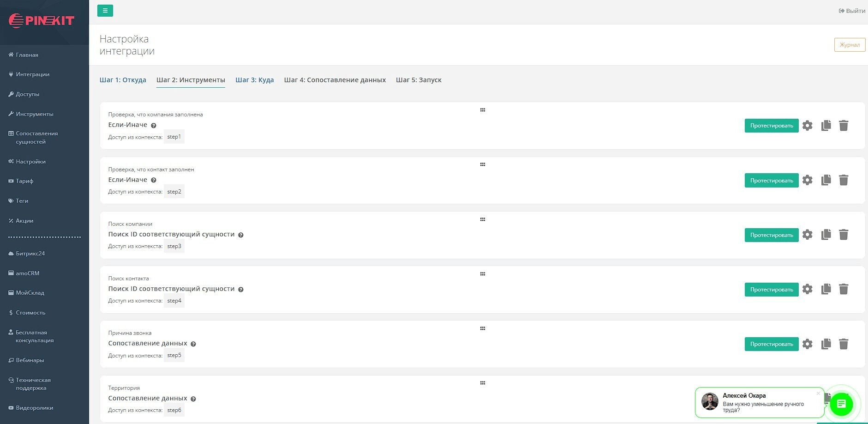Duplicate the step2 contact check tool

click(826, 180)
